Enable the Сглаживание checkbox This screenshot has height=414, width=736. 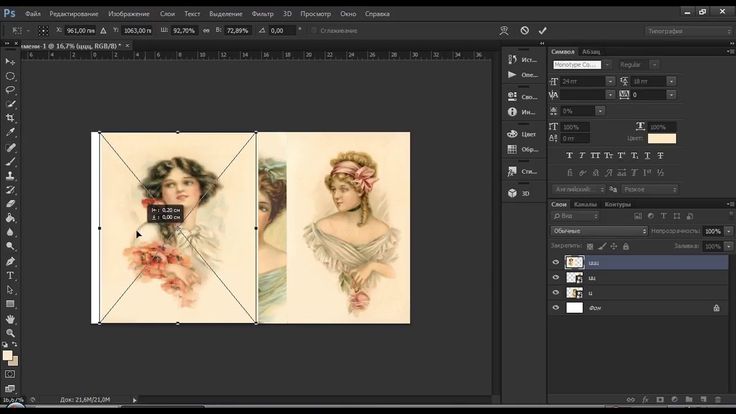coord(313,31)
